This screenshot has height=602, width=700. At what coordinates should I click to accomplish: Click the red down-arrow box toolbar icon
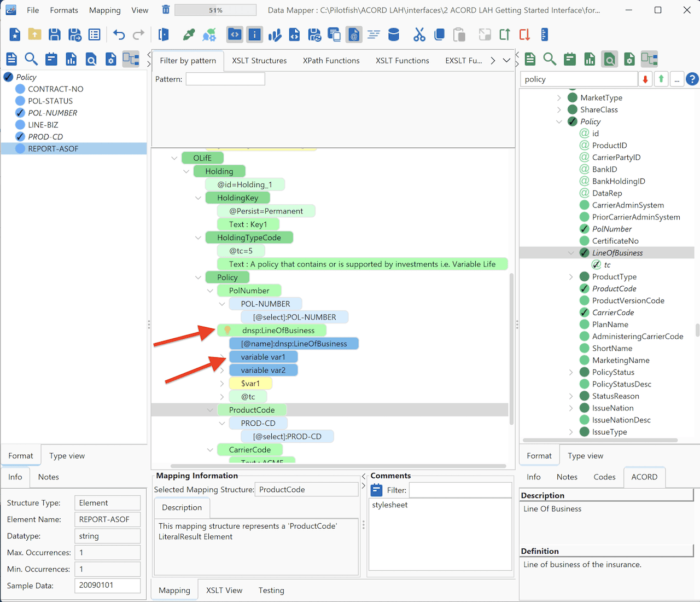tap(524, 34)
